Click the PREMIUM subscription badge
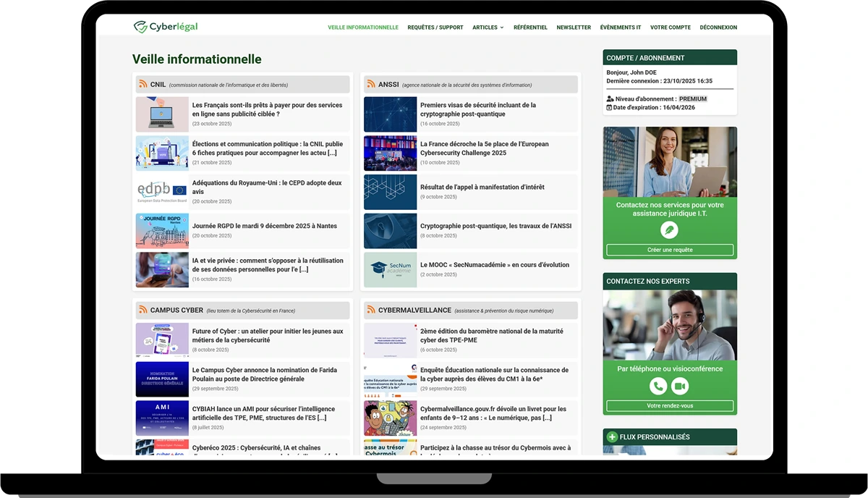This screenshot has height=498, width=868. pos(693,99)
